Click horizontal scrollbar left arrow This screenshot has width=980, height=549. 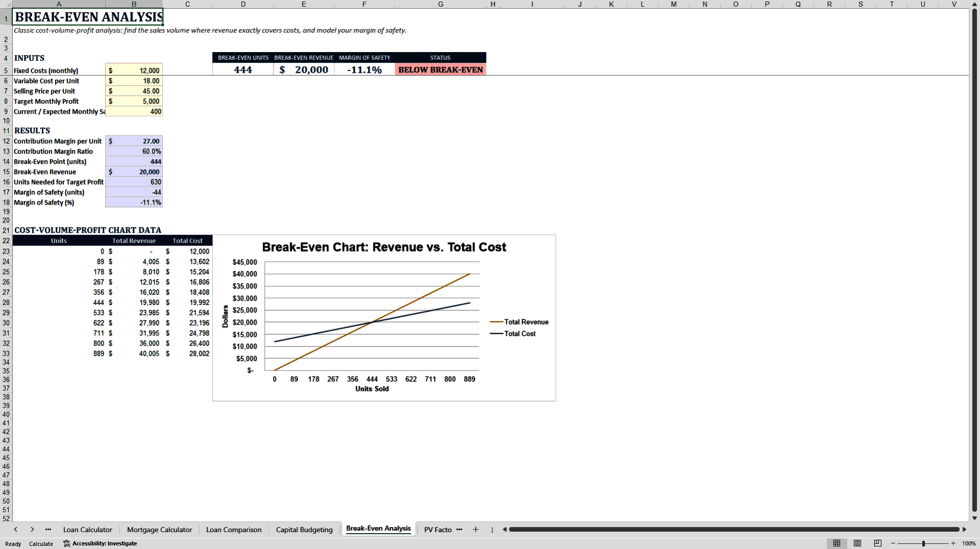pyautogui.click(x=505, y=530)
